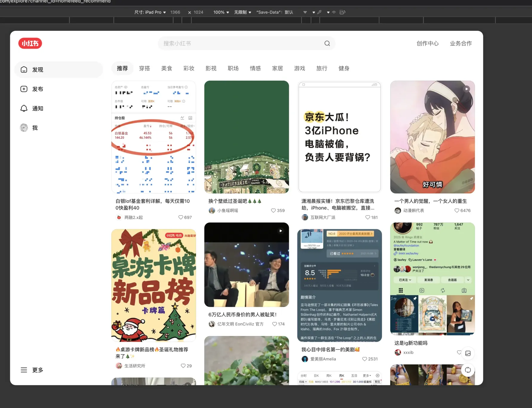Image resolution: width=532 pixels, height=408 pixels.
Task: Click the 搜索小红书 search input field
Action: [x=239, y=43]
